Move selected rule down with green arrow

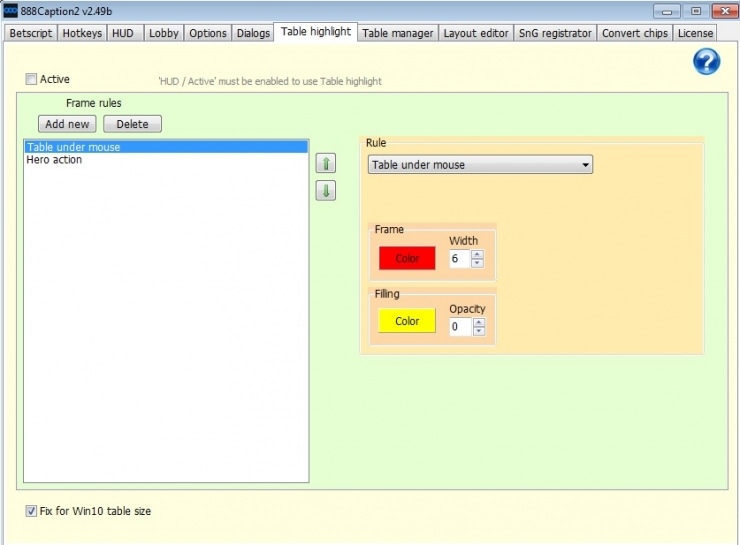tap(326, 191)
